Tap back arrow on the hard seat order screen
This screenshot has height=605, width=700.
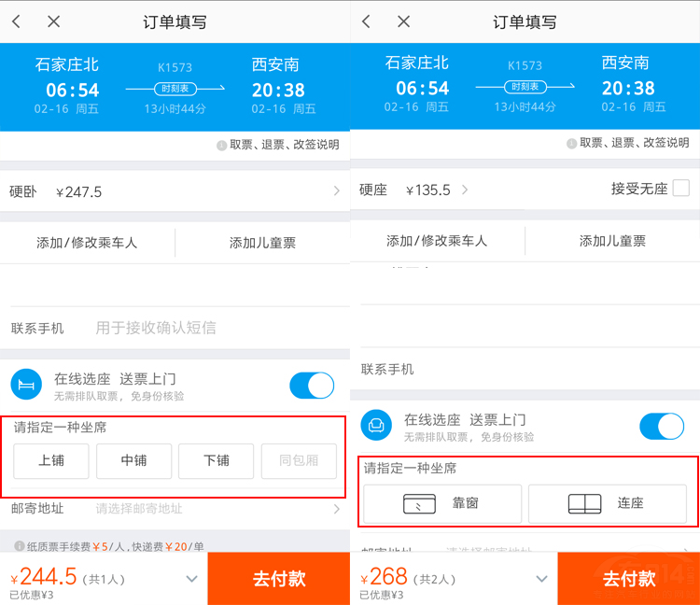366,21
